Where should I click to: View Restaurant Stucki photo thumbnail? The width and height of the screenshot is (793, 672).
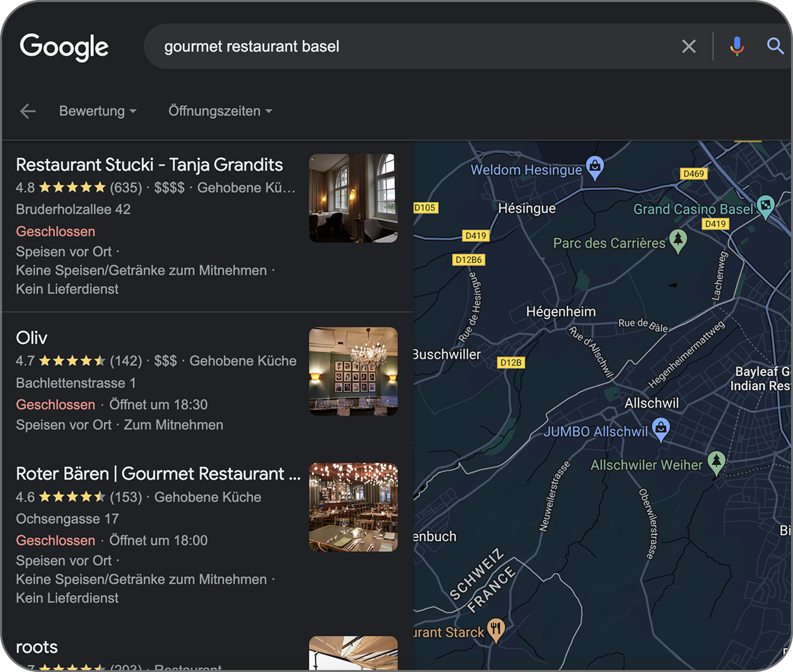point(354,198)
